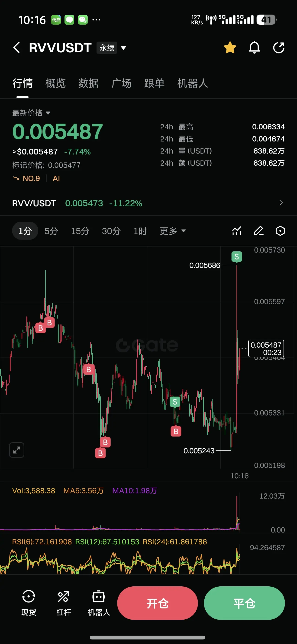Select the 15分 timeframe
297x644 pixels.
click(x=80, y=231)
